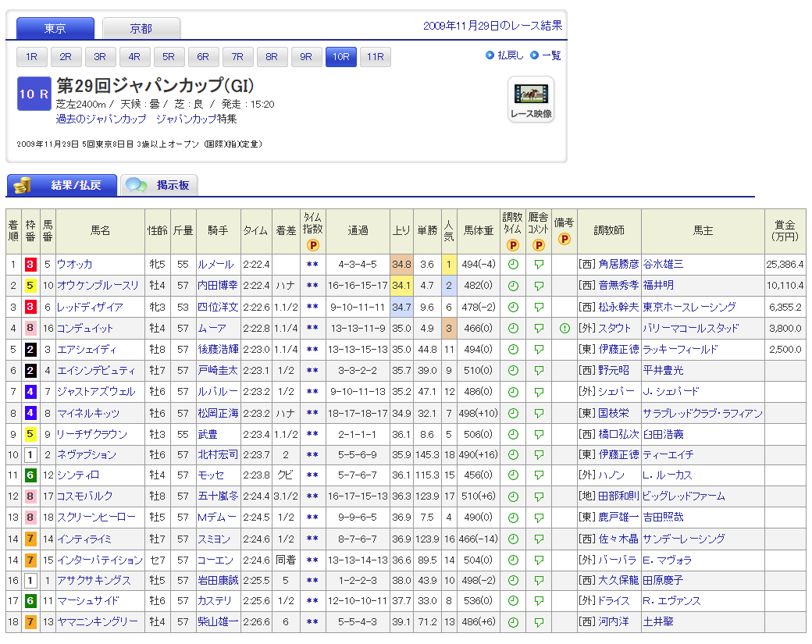Viewport: 812px width, 644px height.
Task: Open 過去のジャパンカップ link
Action: click(x=101, y=119)
